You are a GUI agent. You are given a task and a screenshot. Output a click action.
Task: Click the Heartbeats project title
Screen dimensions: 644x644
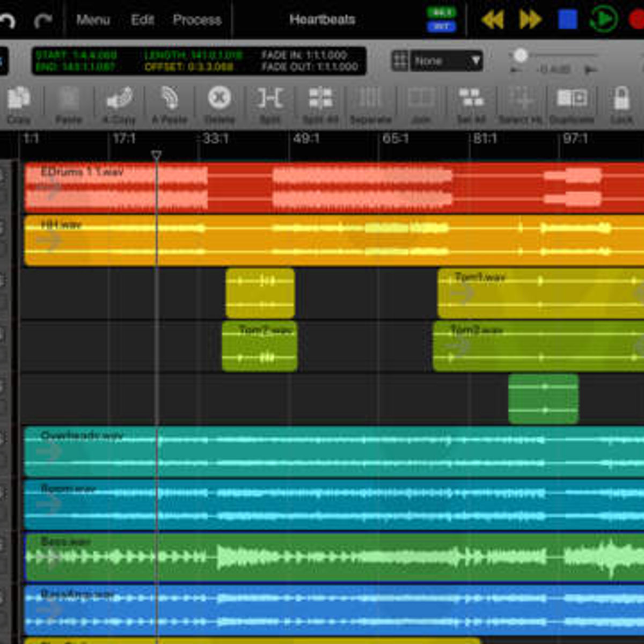(x=322, y=20)
